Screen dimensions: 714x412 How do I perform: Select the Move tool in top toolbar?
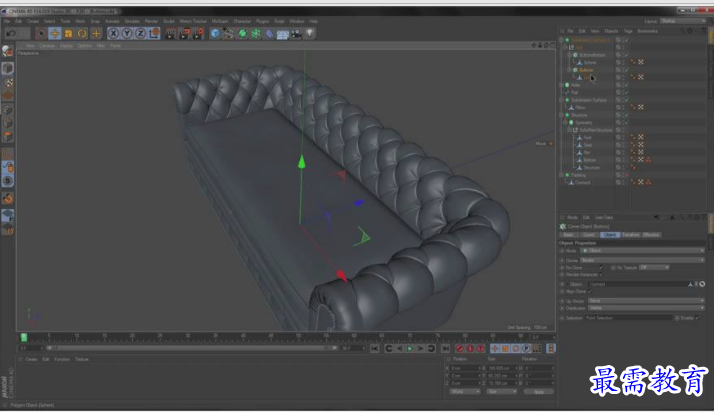point(56,33)
